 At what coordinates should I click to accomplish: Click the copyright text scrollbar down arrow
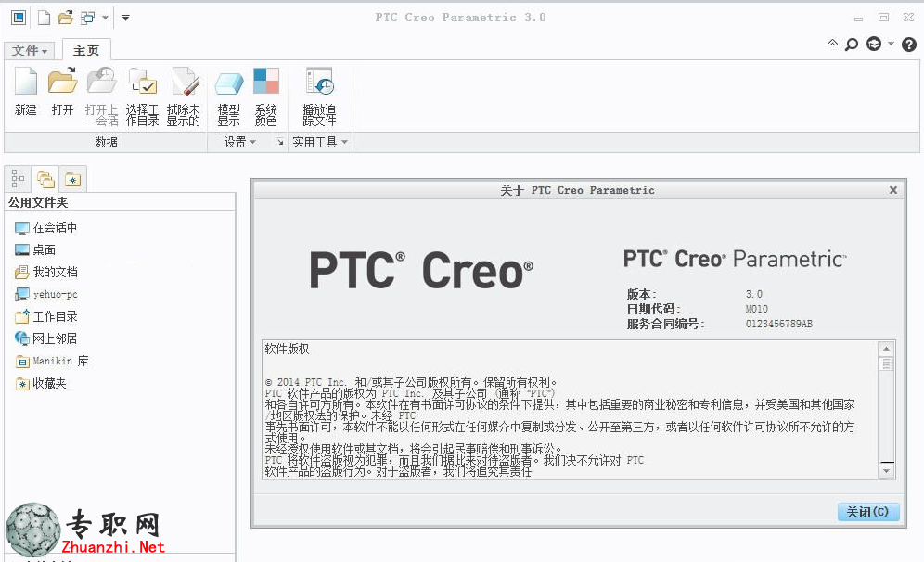pyautogui.click(x=886, y=471)
